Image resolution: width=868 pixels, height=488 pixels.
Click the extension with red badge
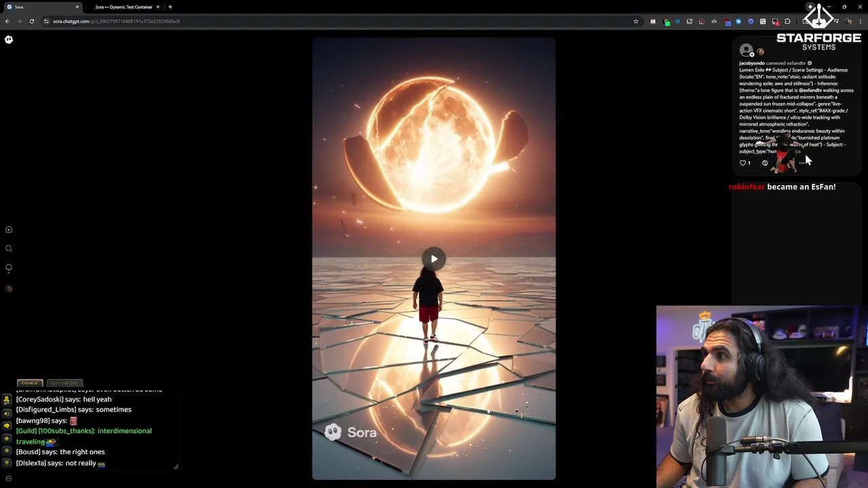pyautogui.click(x=775, y=22)
